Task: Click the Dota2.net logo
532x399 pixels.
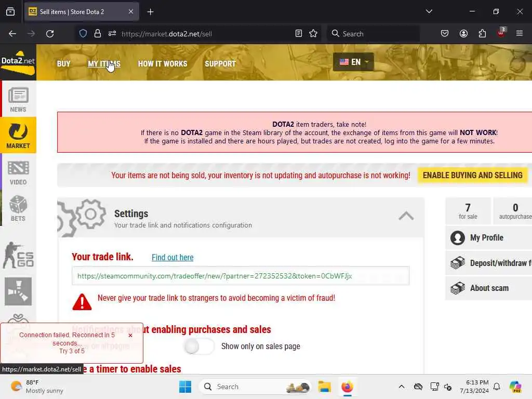Action: pos(18,62)
